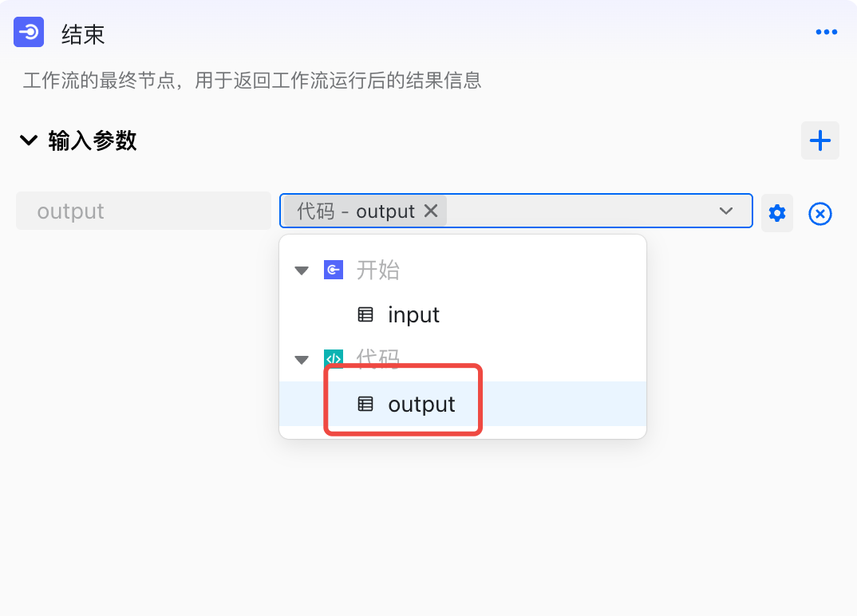Click the 结束 node title
The width and height of the screenshot is (857, 616).
point(83,34)
